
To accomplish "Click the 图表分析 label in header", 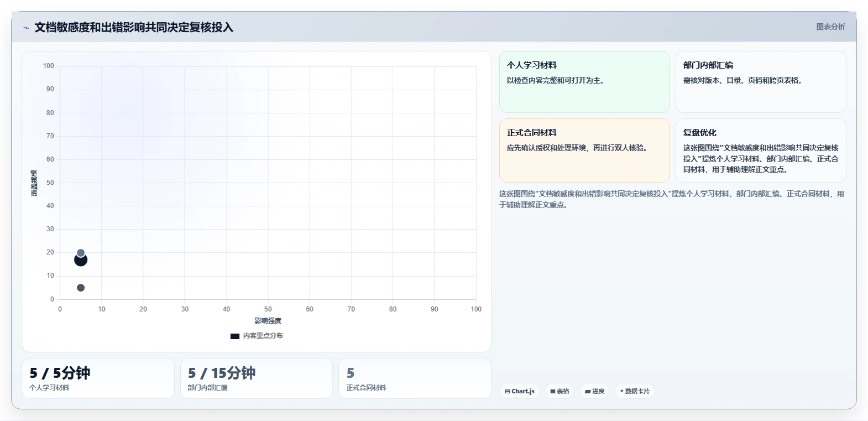I will (x=830, y=27).
